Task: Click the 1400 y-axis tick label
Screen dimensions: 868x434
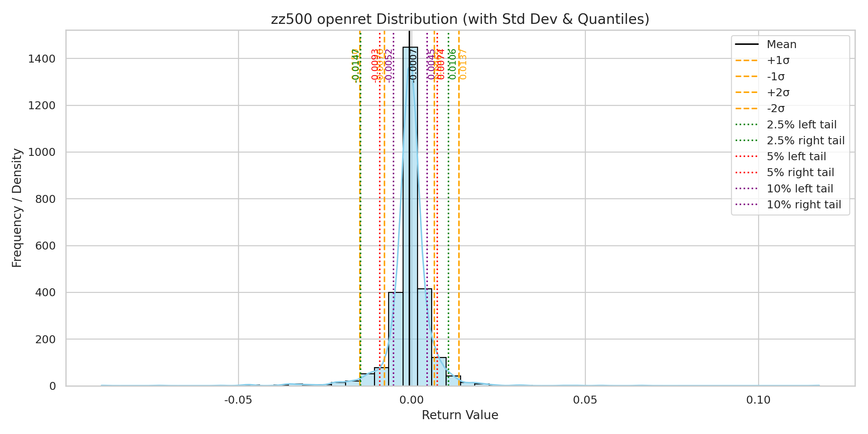Action: click(x=42, y=59)
